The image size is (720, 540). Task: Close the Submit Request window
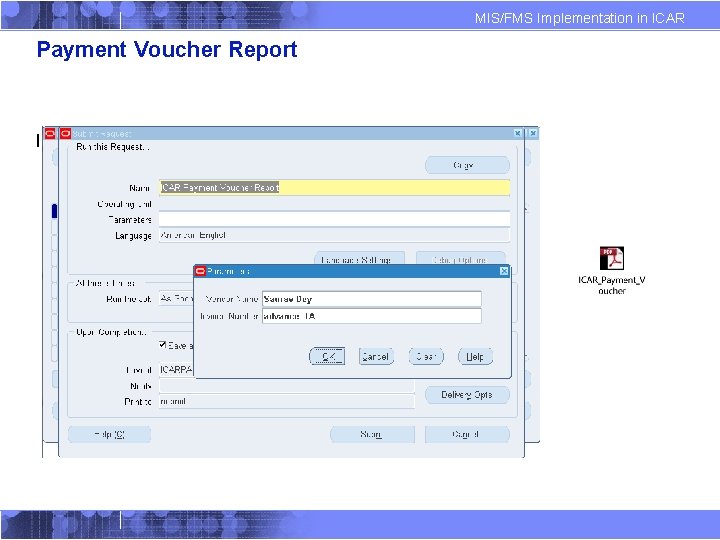tap(518, 133)
